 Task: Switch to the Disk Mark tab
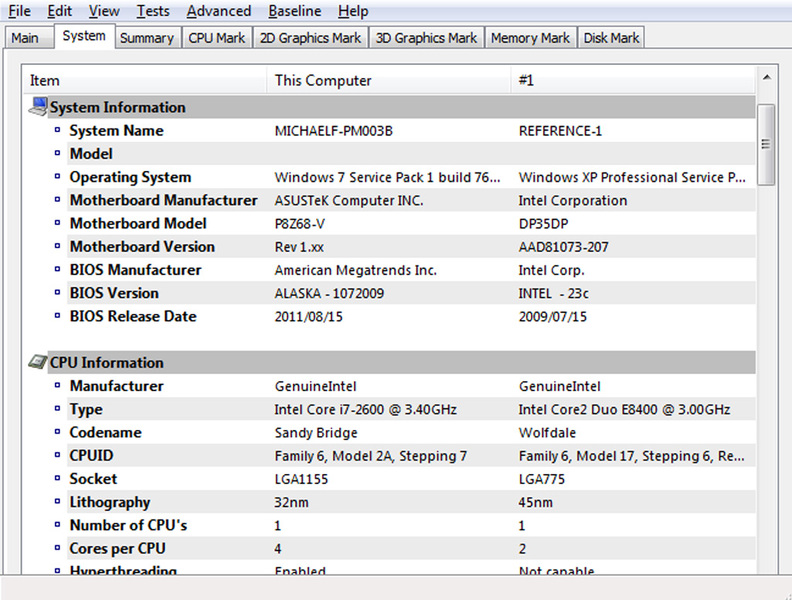click(x=611, y=38)
